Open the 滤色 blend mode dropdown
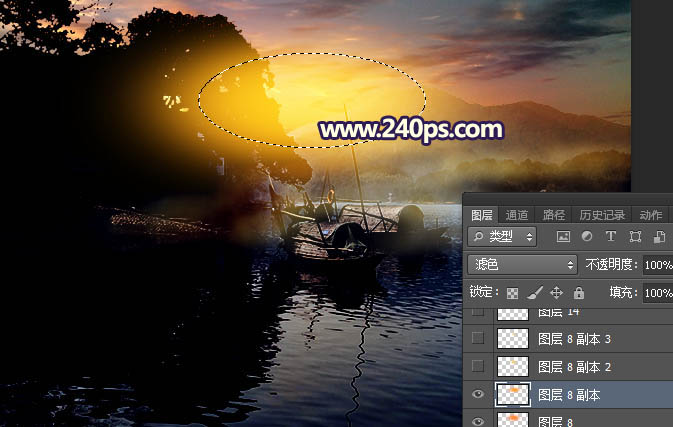Viewport: 673px width, 427px height. click(x=522, y=265)
